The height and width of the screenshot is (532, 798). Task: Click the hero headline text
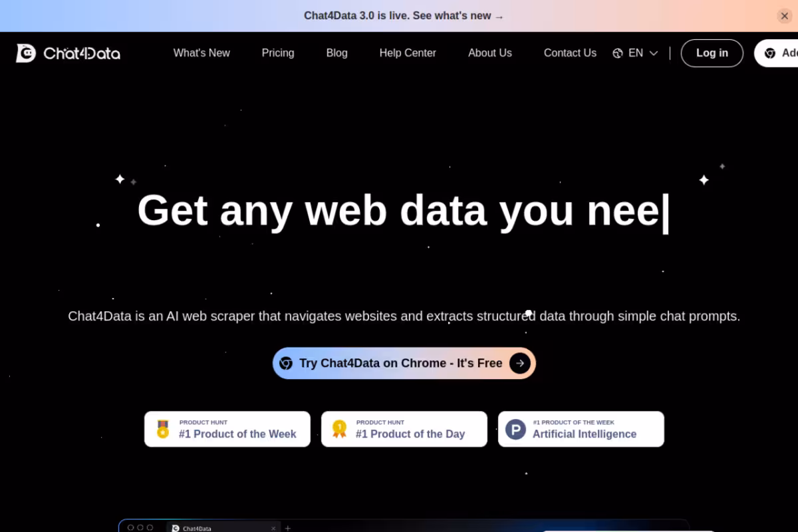[403, 210]
